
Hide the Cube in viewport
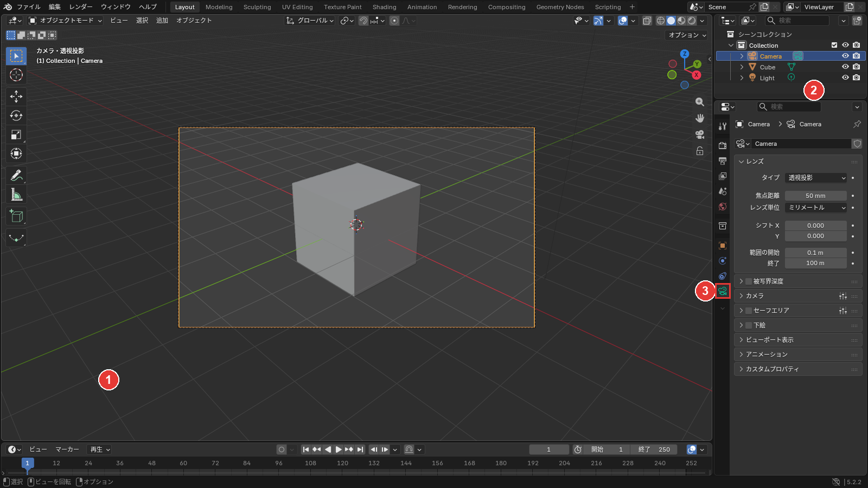point(845,67)
